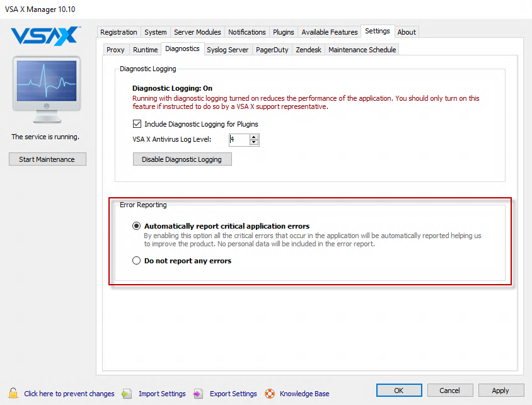
Task: Select the Settings tab
Action: pyautogui.click(x=378, y=31)
